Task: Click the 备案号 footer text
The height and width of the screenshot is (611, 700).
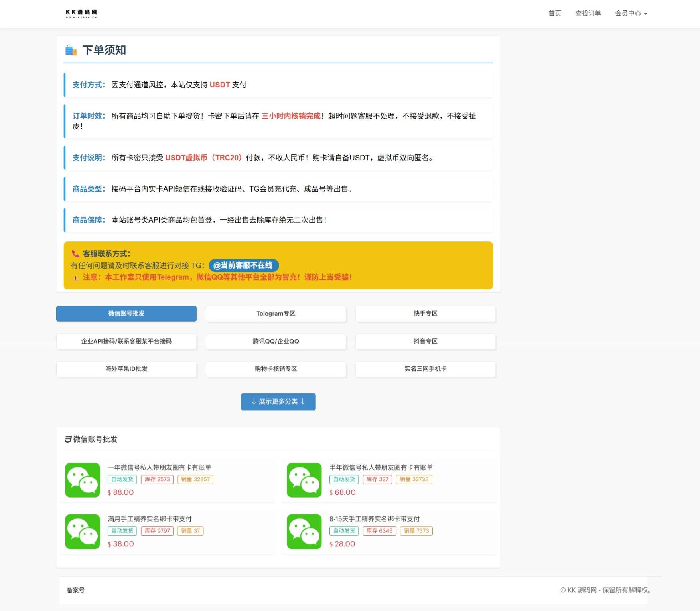Action: click(x=75, y=590)
